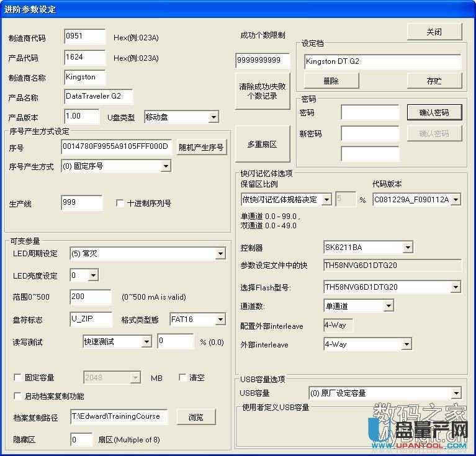Click the 成功个数限制 field 9999999999

point(263,60)
